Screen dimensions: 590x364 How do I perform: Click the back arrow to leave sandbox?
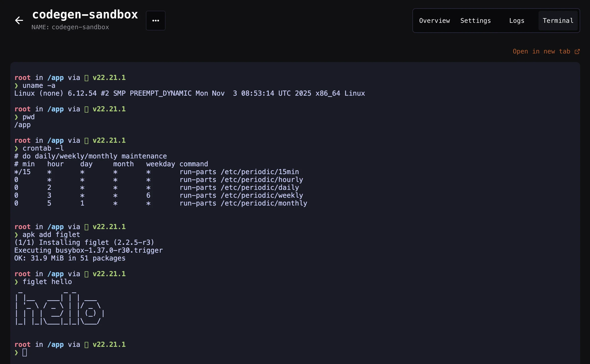pos(19,20)
